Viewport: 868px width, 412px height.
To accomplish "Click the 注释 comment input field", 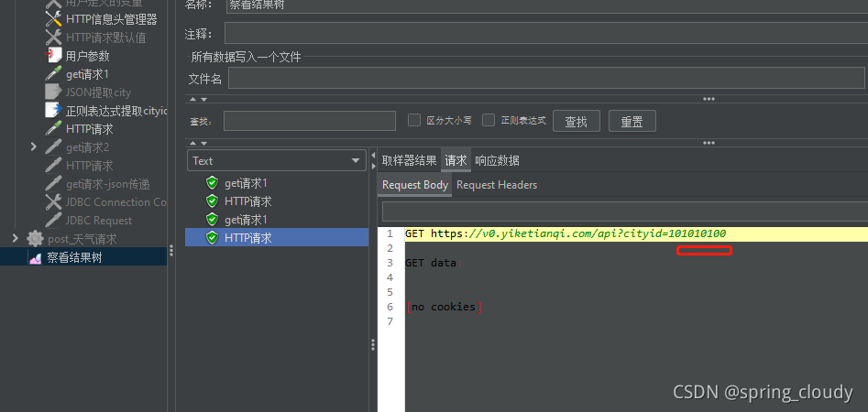I will pyautogui.click(x=545, y=33).
